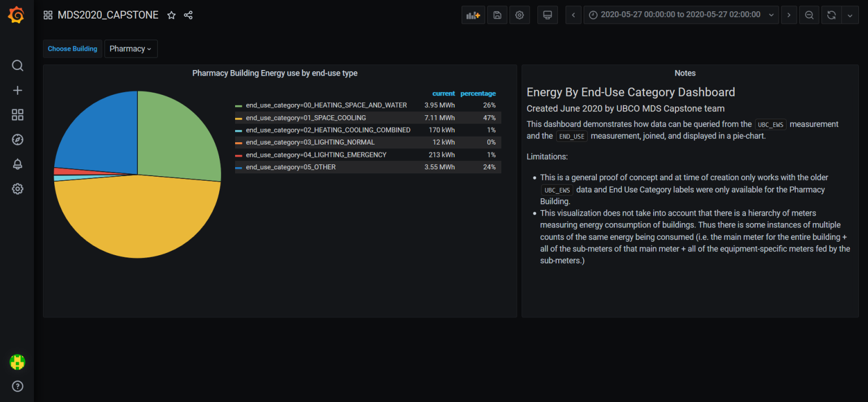Open the refresh interval dropdown
The width and height of the screenshot is (868, 402).
pyautogui.click(x=850, y=15)
